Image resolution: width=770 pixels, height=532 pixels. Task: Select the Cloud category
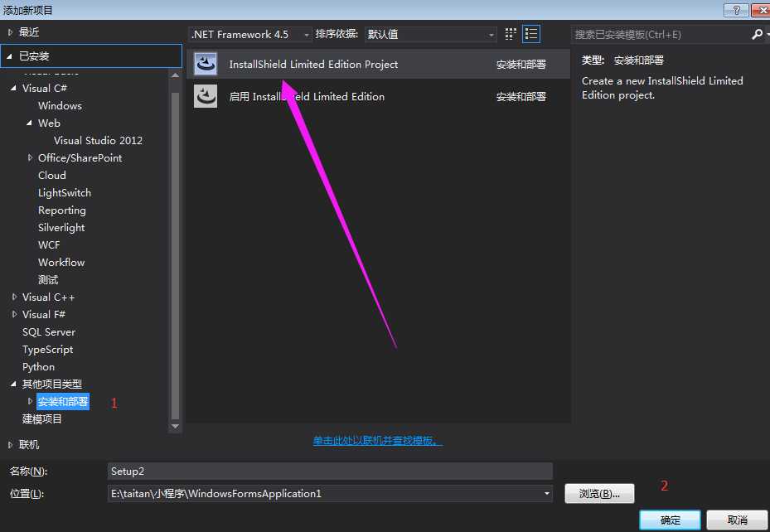point(51,175)
